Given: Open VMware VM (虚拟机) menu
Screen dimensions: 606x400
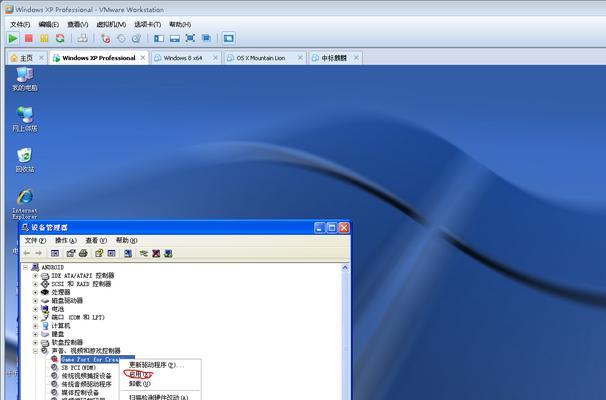Looking at the screenshot, I should click(111, 24).
